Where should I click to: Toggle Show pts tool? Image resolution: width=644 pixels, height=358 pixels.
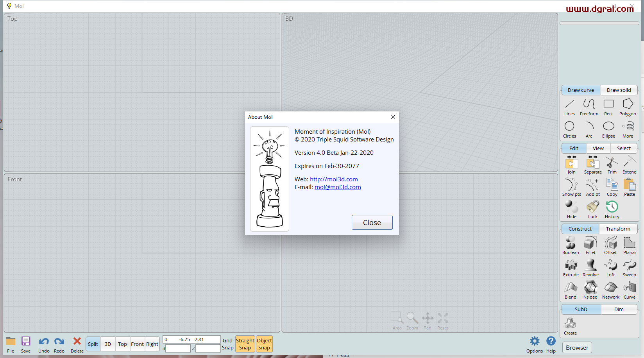click(x=571, y=187)
